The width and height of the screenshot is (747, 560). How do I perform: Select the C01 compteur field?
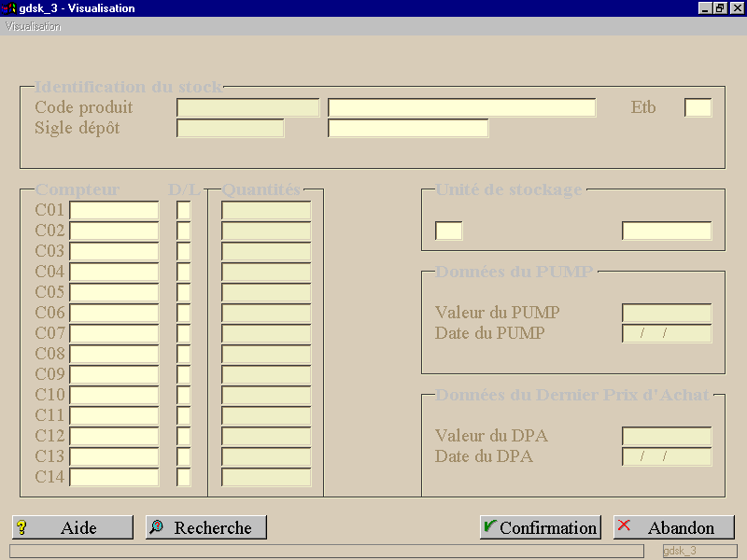114,210
